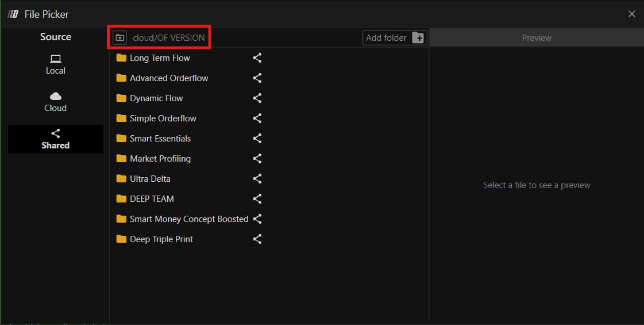Open the Smart Essentials folder
The image size is (644, 325).
pyautogui.click(x=160, y=139)
